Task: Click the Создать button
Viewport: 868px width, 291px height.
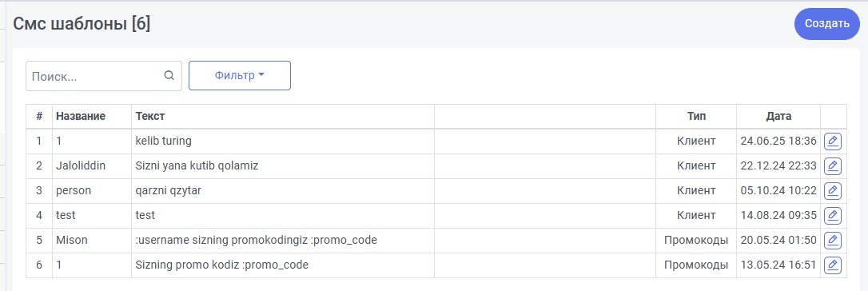Action: click(x=827, y=24)
